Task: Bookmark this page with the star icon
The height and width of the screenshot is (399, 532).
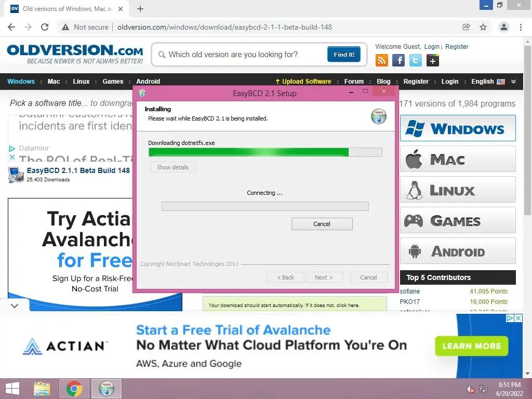Action: 483,27
